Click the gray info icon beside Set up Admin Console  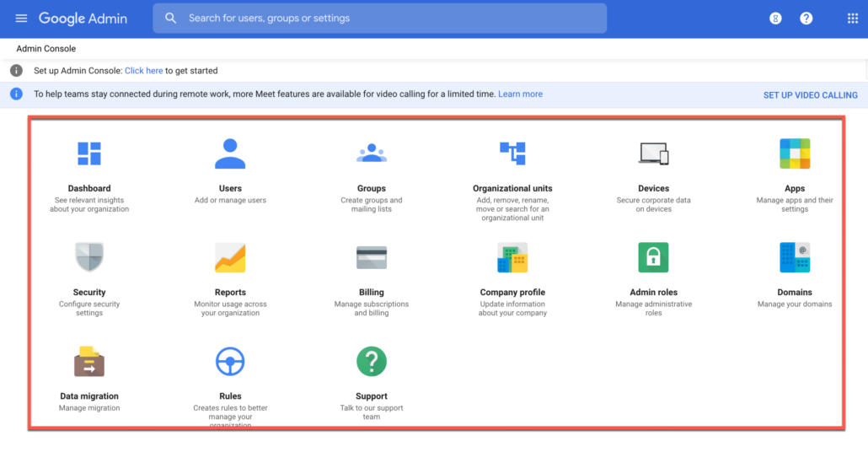point(17,71)
